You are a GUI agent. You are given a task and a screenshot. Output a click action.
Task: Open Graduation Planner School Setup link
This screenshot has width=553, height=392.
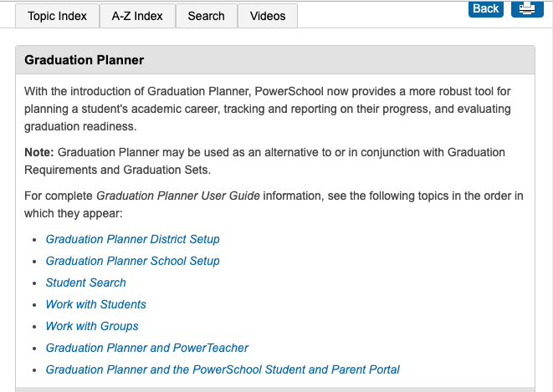(132, 261)
